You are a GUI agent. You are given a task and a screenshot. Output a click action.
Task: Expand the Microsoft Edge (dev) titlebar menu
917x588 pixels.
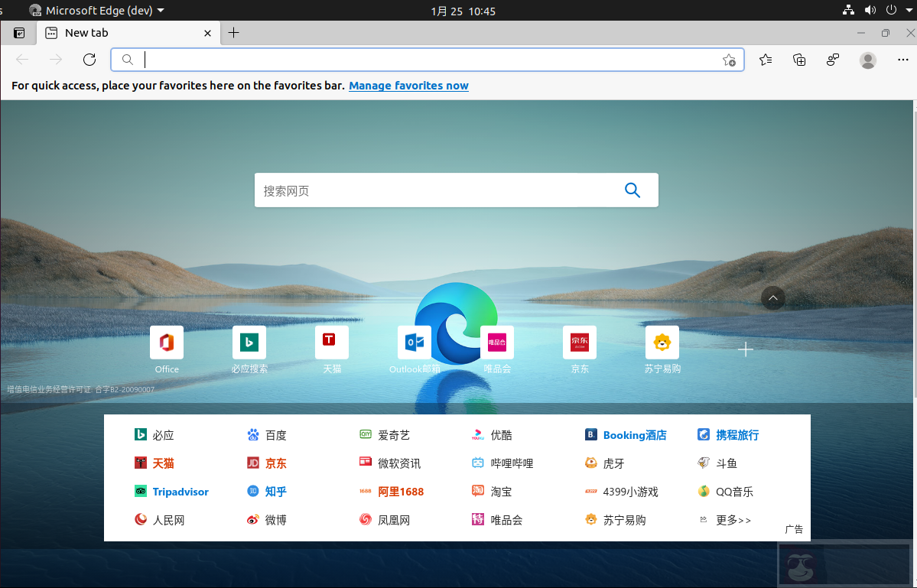[x=159, y=10]
